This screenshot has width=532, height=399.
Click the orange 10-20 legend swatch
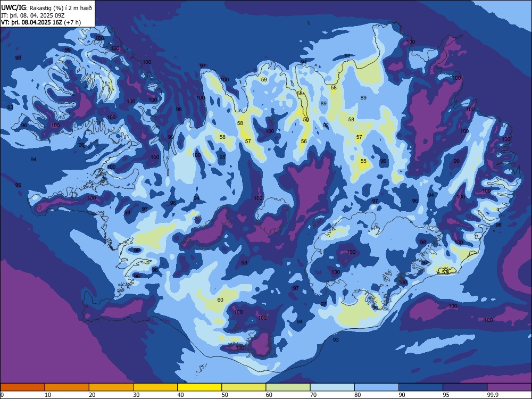pyautogui.click(x=67, y=387)
